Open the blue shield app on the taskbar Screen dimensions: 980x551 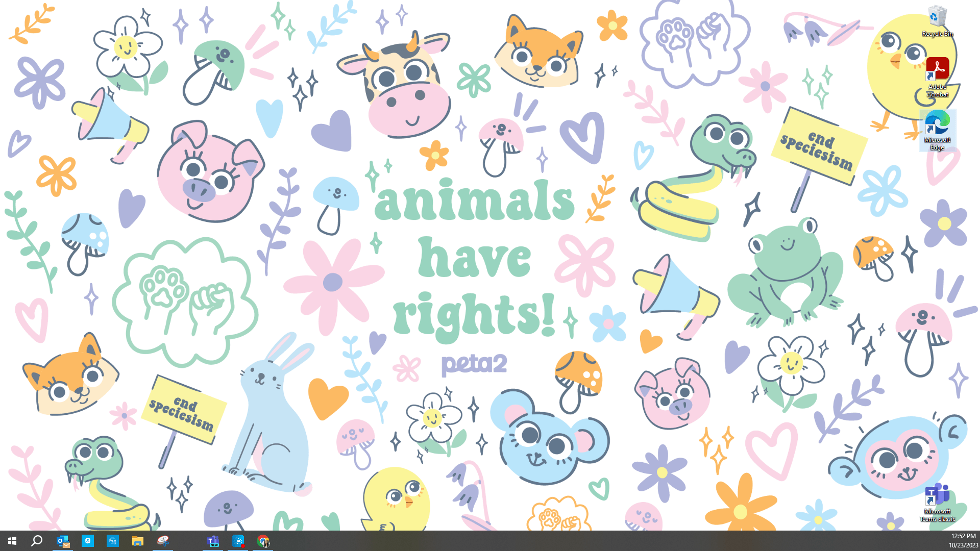87,541
